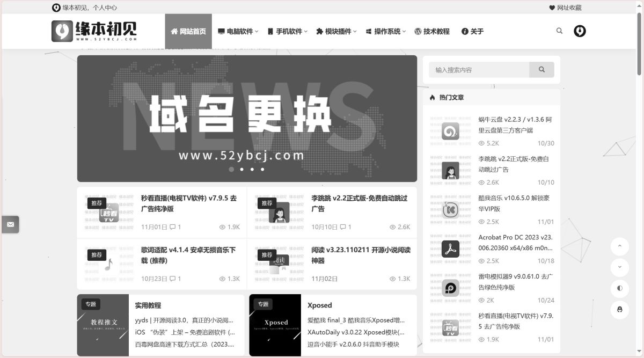Click comment count on 秒看直播 card

[x=175, y=227]
